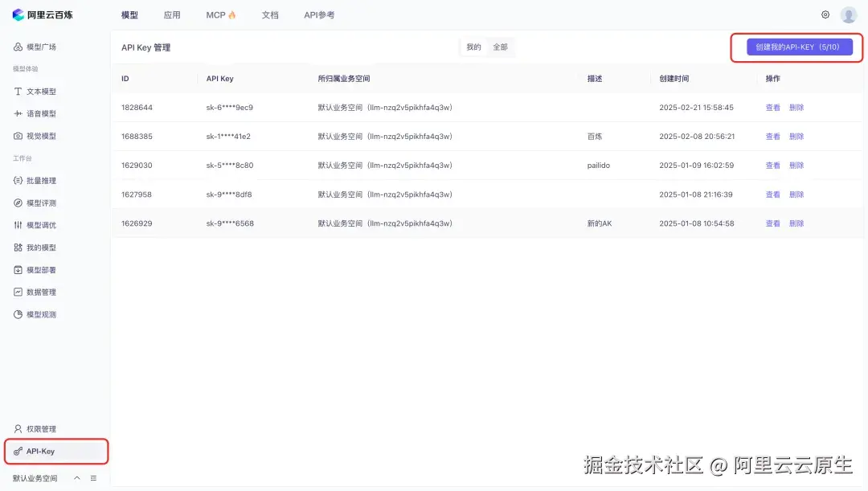Viewport: 868px width, 491px height.
Task: Open the API参考 top tab
Action: [319, 15]
